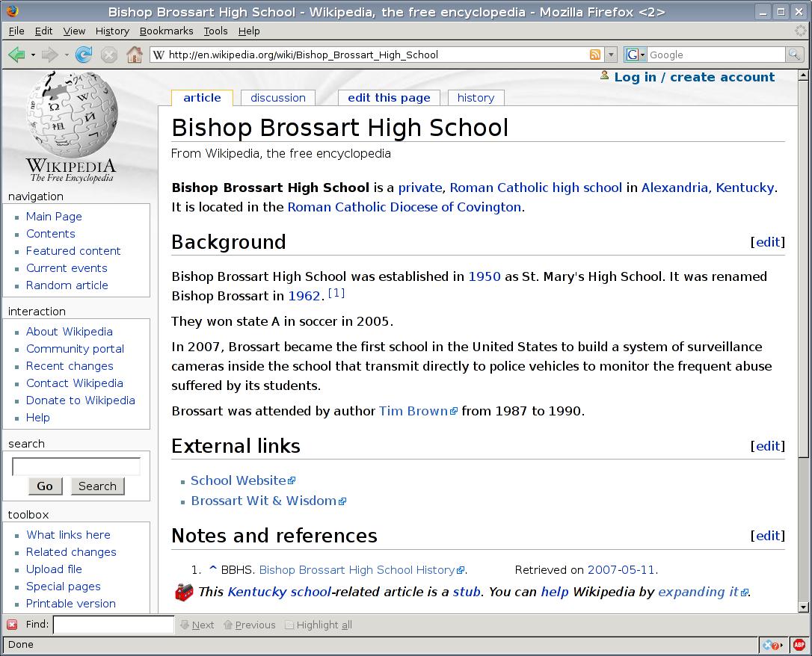The height and width of the screenshot is (656, 812).
Task: Click the Adblock Plus status bar icon
Action: 799,645
